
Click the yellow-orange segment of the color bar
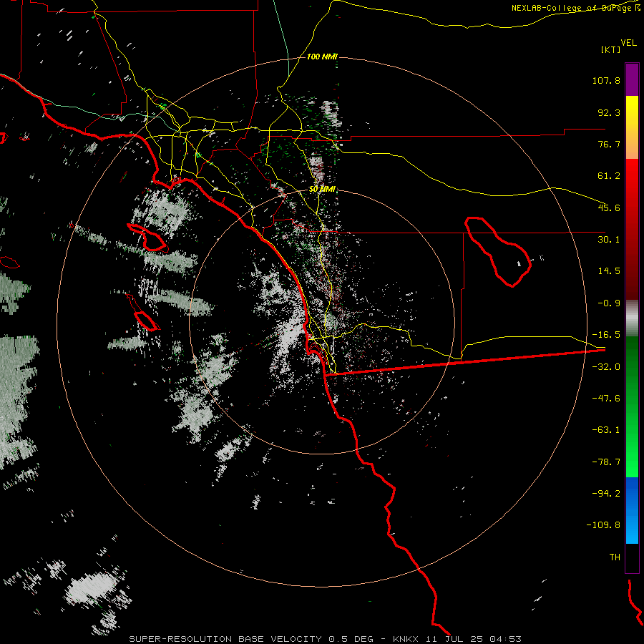(632, 127)
